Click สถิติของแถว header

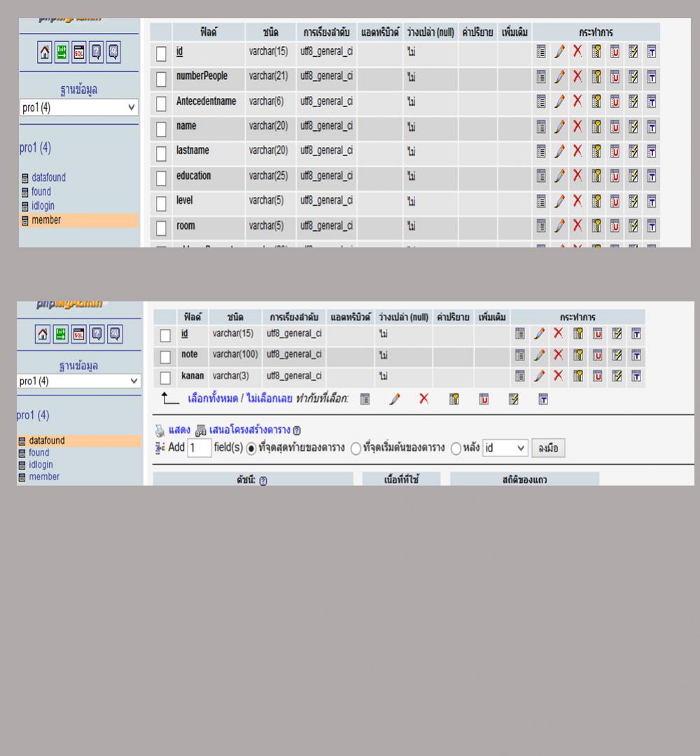coord(524,479)
